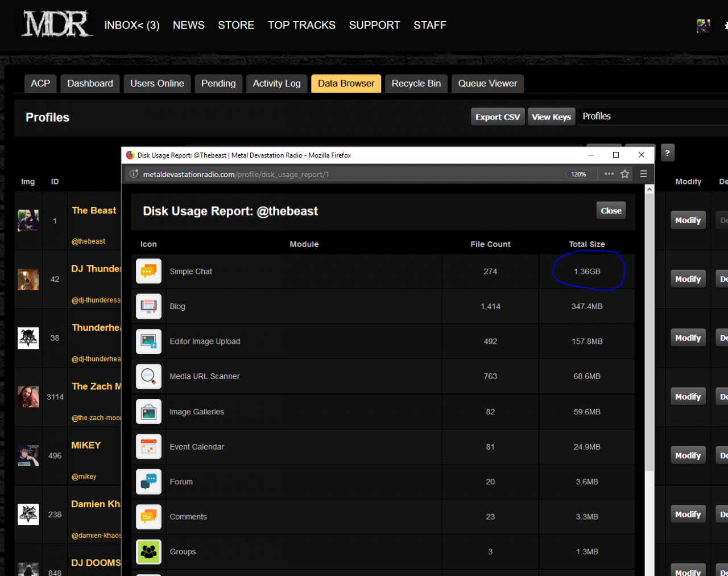Click the Total Size column header
The image size is (728, 576).
pos(587,244)
